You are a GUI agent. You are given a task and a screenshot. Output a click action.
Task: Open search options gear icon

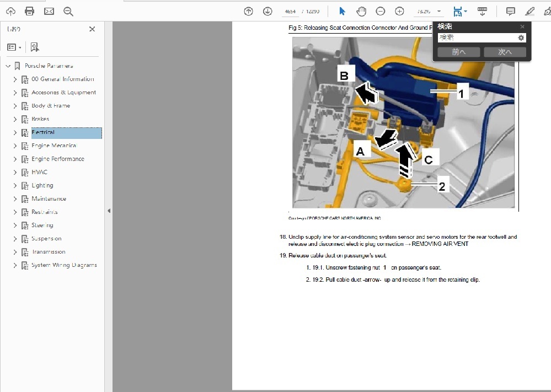click(x=521, y=37)
